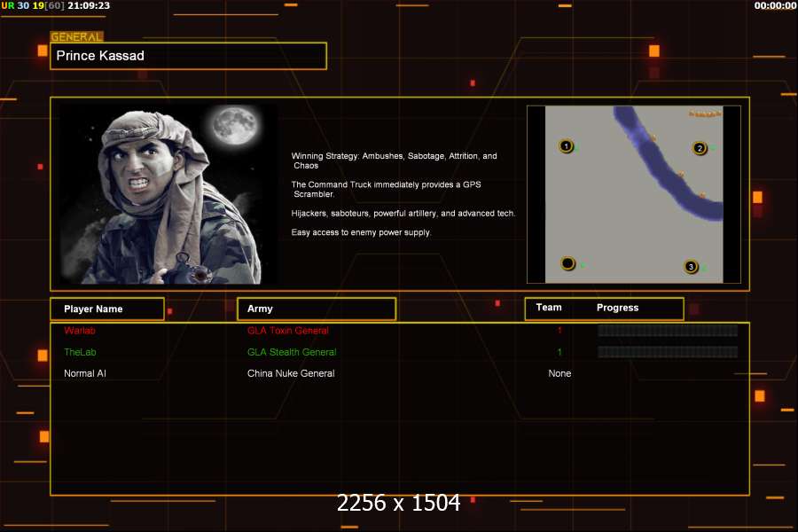798x532 pixels.
Task: Click the Prince Kassad name field
Action: [x=188, y=56]
